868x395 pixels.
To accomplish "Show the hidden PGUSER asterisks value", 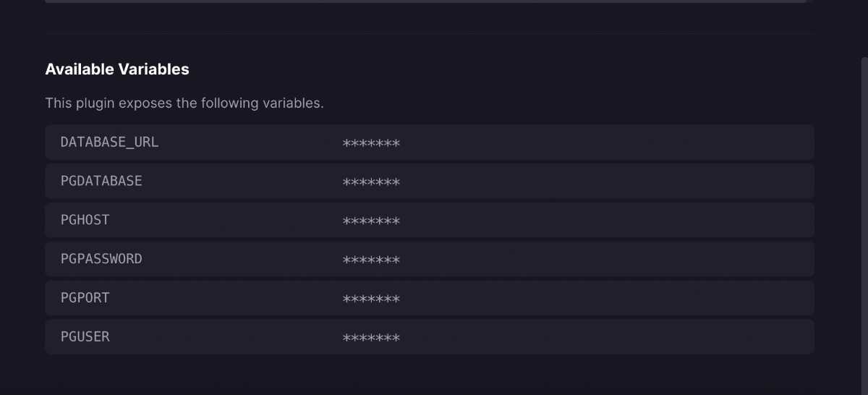I will [x=371, y=339].
